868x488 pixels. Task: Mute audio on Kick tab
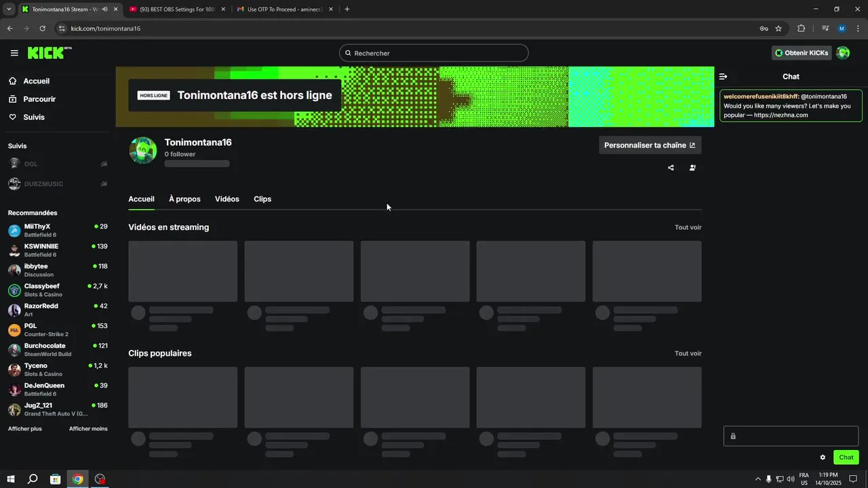(x=104, y=9)
